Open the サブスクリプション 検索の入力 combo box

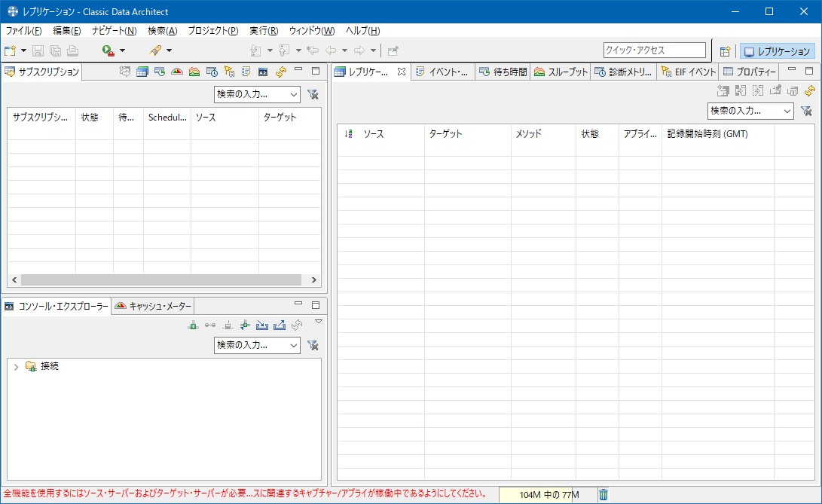click(x=257, y=95)
